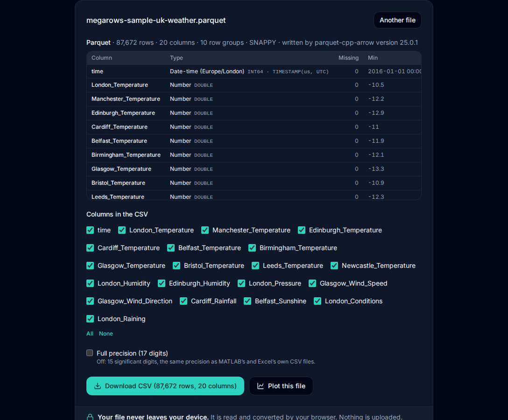The height and width of the screenshot is (420, 508).
Task: Open Plot this file
Action: 281,386
